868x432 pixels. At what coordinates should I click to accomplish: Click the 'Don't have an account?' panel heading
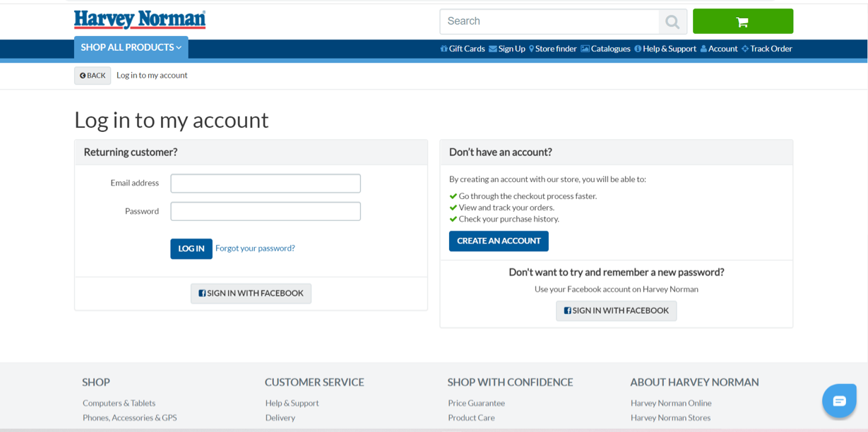pos(501,152)
